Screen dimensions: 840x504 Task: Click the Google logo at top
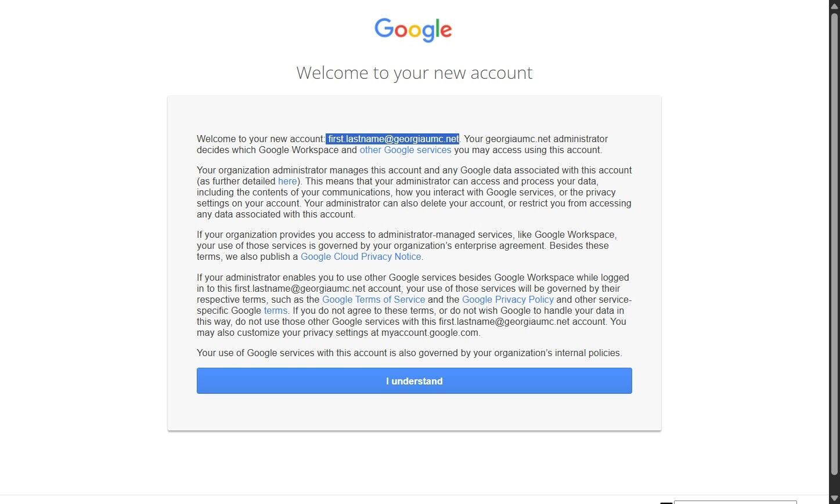coord(413,30)
